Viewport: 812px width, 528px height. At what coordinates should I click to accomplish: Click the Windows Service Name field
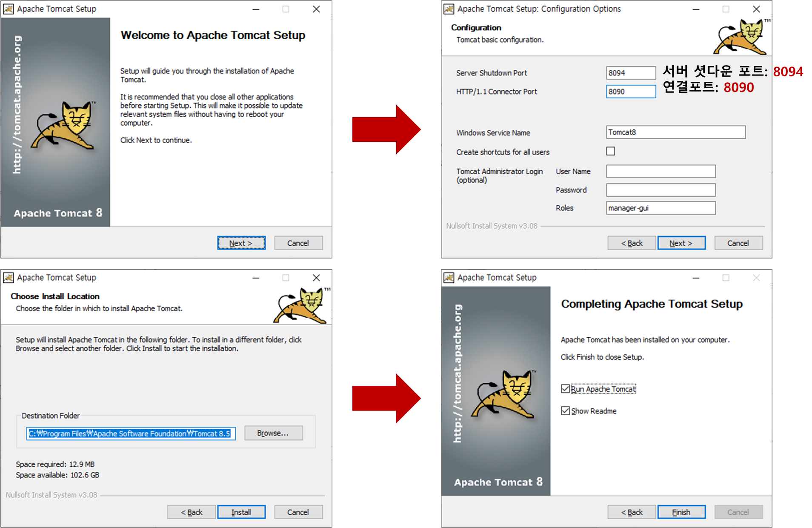[x=676, y=132]
